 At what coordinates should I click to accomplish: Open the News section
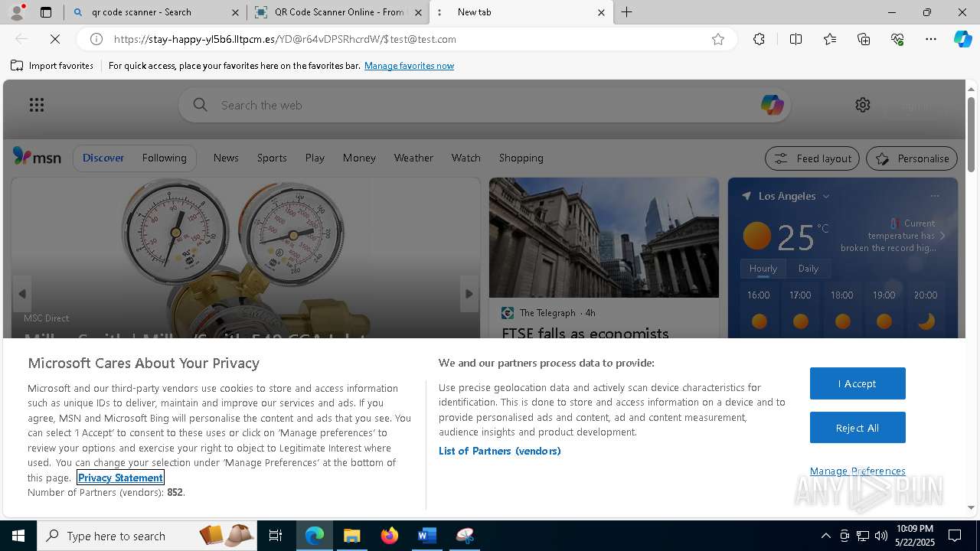(226, 158)
